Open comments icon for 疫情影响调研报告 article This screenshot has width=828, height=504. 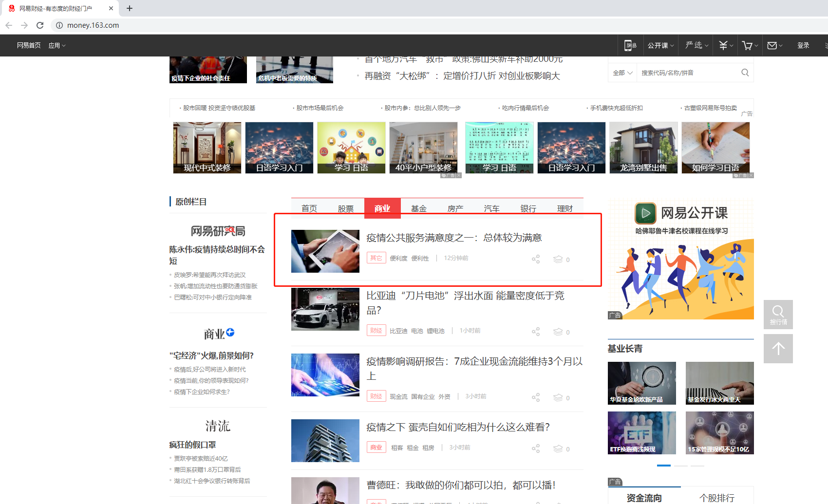click(x=558, y=397)
